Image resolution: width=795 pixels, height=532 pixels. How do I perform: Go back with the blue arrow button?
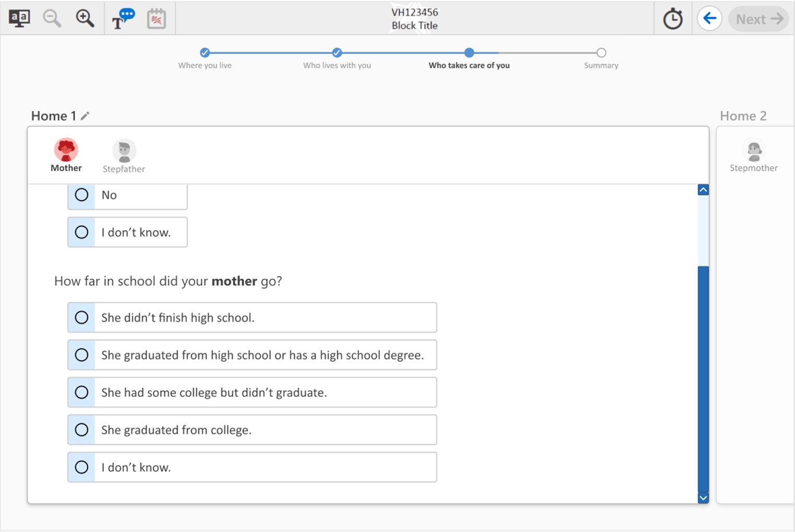(x=709, y=19)
